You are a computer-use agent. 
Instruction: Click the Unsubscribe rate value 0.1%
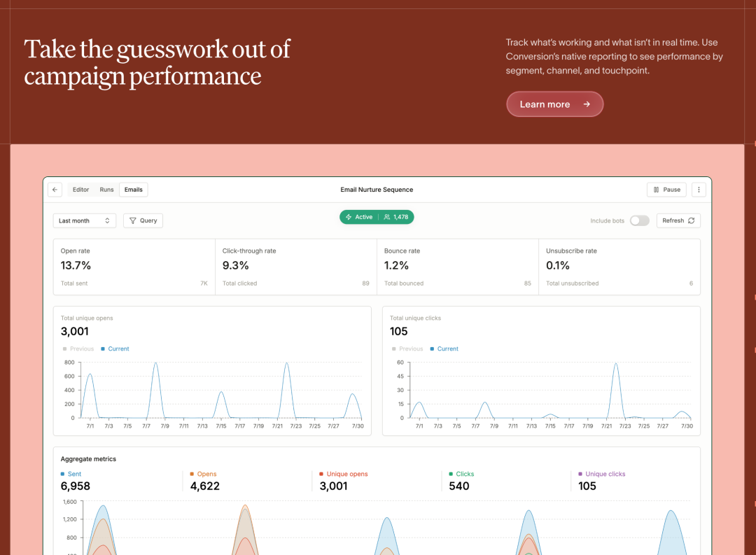pos(558,265)
